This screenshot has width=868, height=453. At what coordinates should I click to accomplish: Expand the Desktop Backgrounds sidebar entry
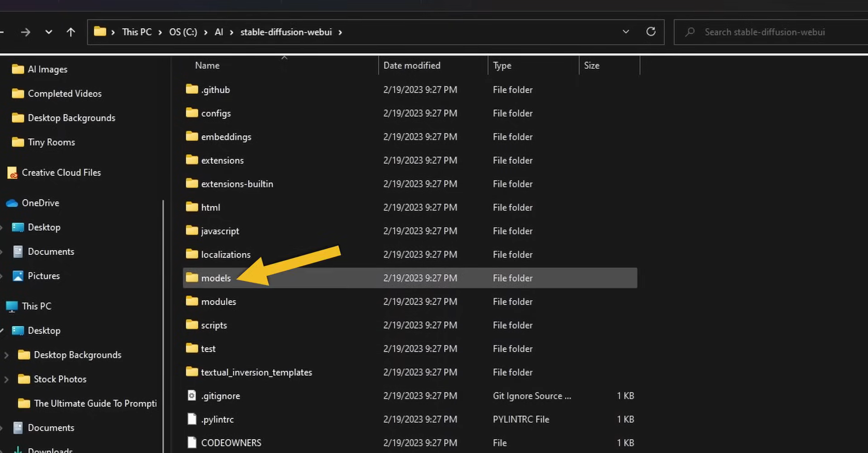5,354
